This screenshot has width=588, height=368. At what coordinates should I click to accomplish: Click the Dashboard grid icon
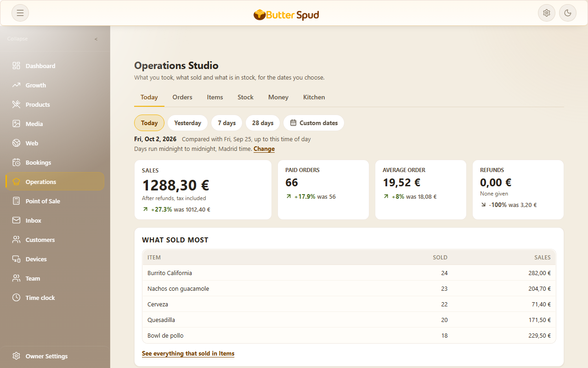tap(17, 66)
